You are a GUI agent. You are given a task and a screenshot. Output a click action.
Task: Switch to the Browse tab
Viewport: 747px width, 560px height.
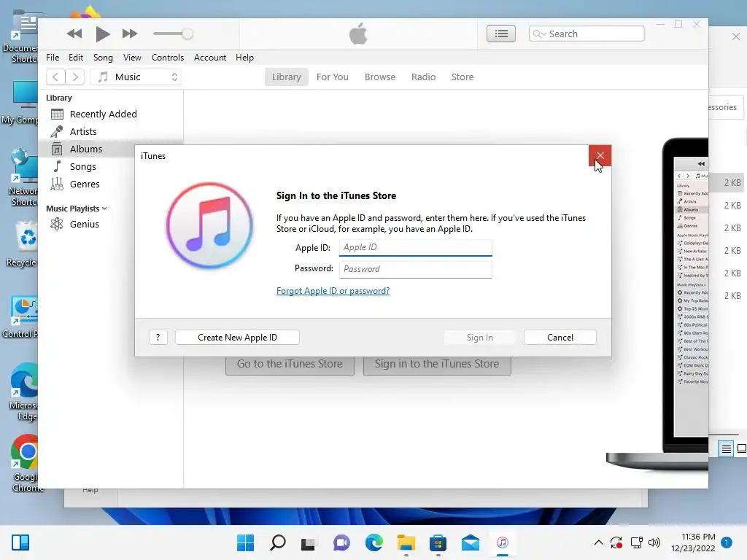click(x=380, y=77)
